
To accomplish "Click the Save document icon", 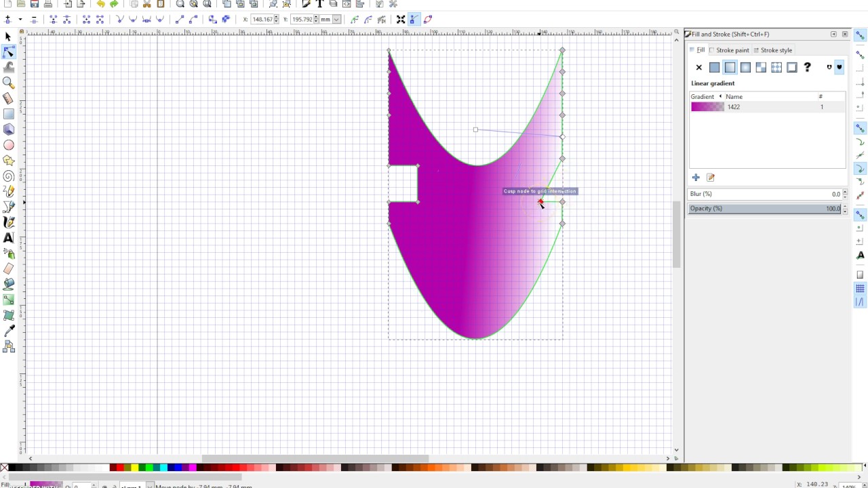I will pos(35,4).
